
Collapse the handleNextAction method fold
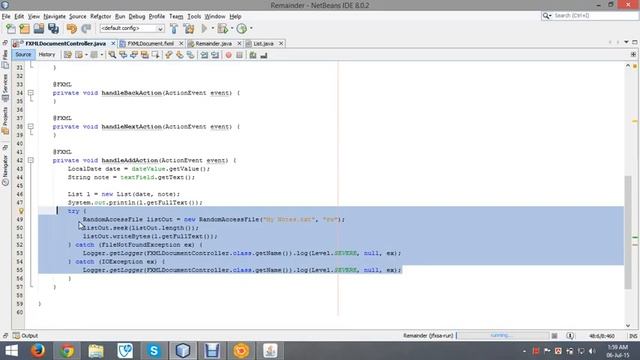click(x=31, y=127)
